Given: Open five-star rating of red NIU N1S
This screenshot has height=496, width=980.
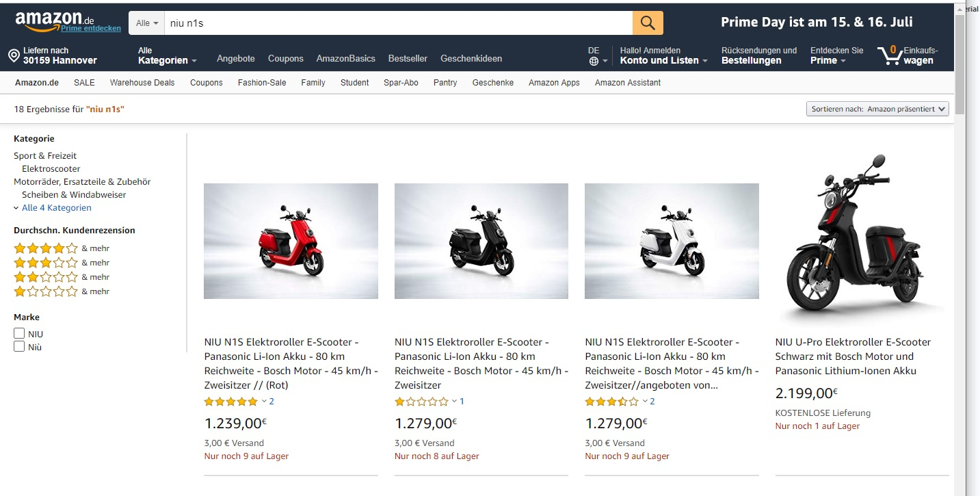Looking at the screenshot, I should point(231,402).
